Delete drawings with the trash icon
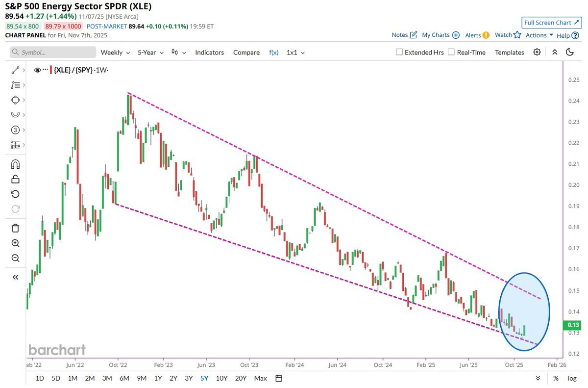 15,228
